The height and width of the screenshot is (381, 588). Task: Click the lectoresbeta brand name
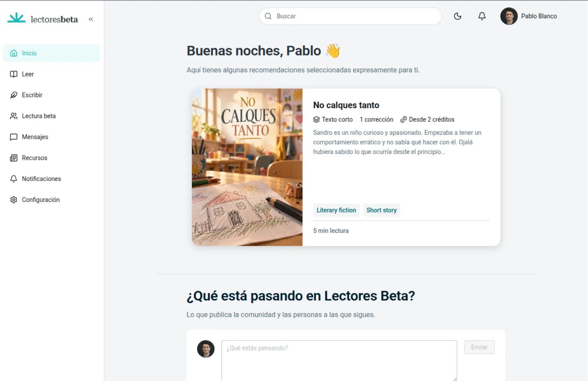tap(54, 19)
